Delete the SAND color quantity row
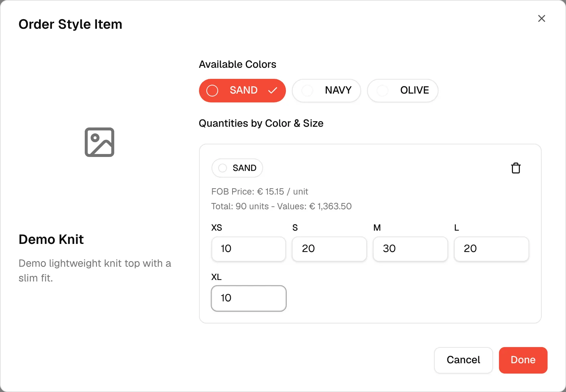The width and height of the screenshot is (566, 392). pyautogui.click(x=516, y=168)
